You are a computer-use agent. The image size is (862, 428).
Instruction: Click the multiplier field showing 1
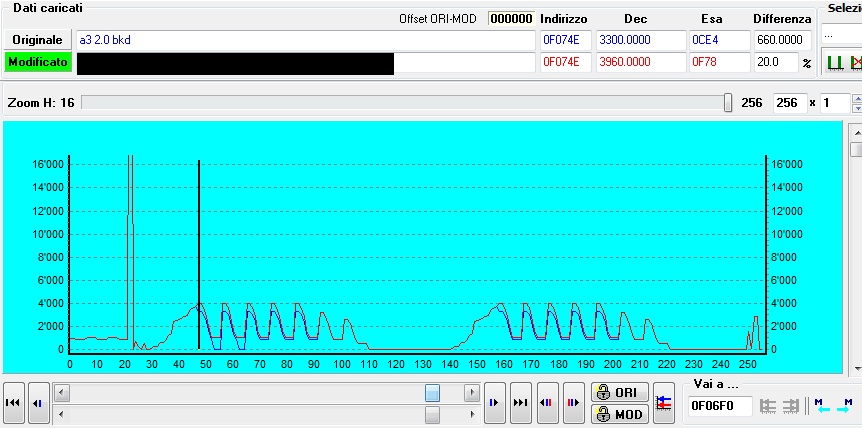click(835, 103)
